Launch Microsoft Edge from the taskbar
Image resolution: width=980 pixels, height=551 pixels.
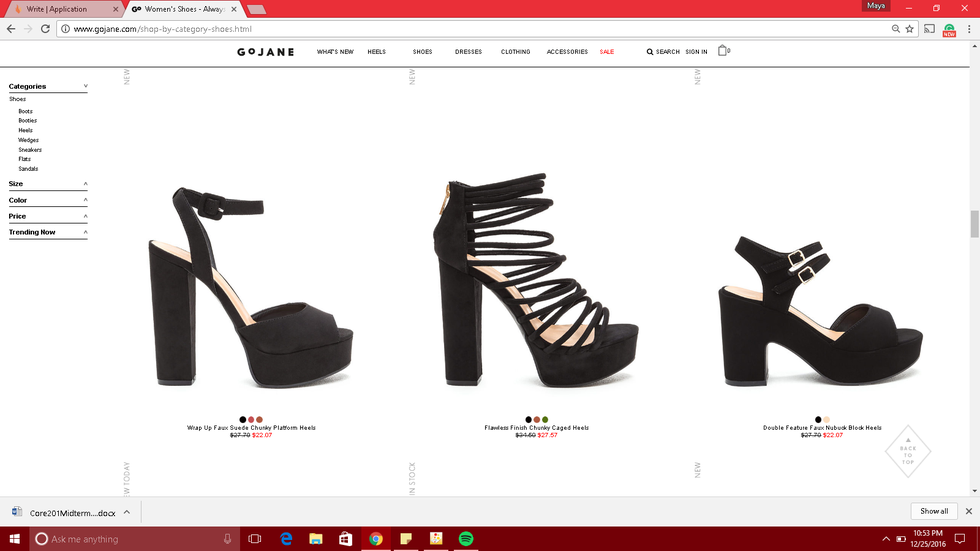(x=285, y=539)
